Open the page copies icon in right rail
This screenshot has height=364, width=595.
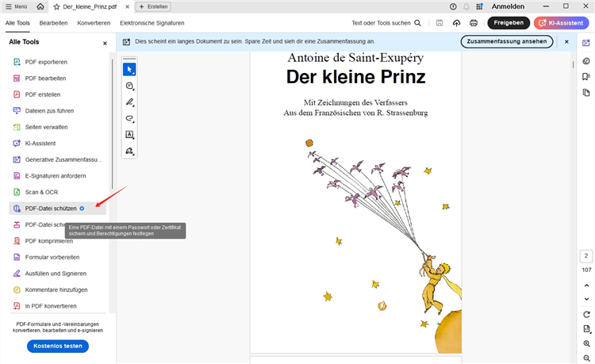tap(586, 93)
